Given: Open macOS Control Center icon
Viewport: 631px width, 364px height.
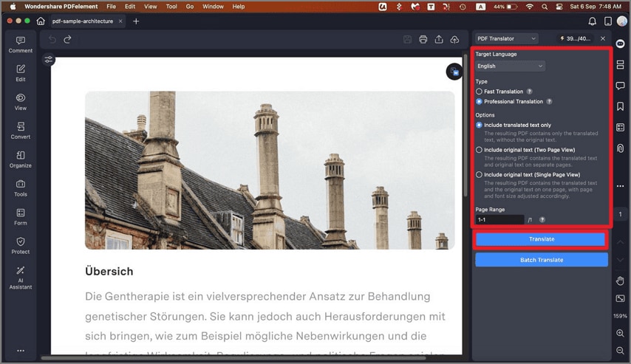Looking at the screenshot, I should [559, 7].
